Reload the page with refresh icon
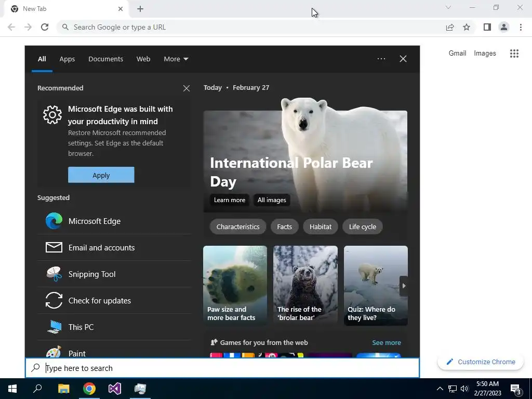532x399 pixels. [x=45, y=27]
